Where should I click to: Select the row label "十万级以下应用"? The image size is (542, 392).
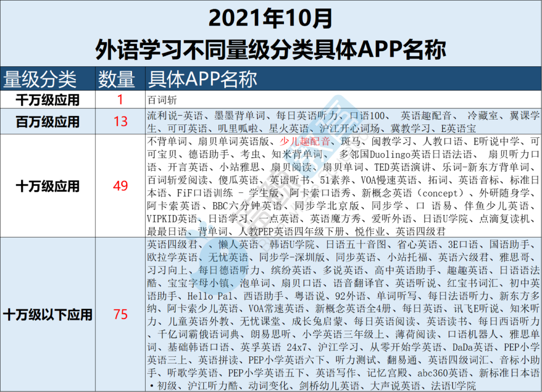[48, 315]
